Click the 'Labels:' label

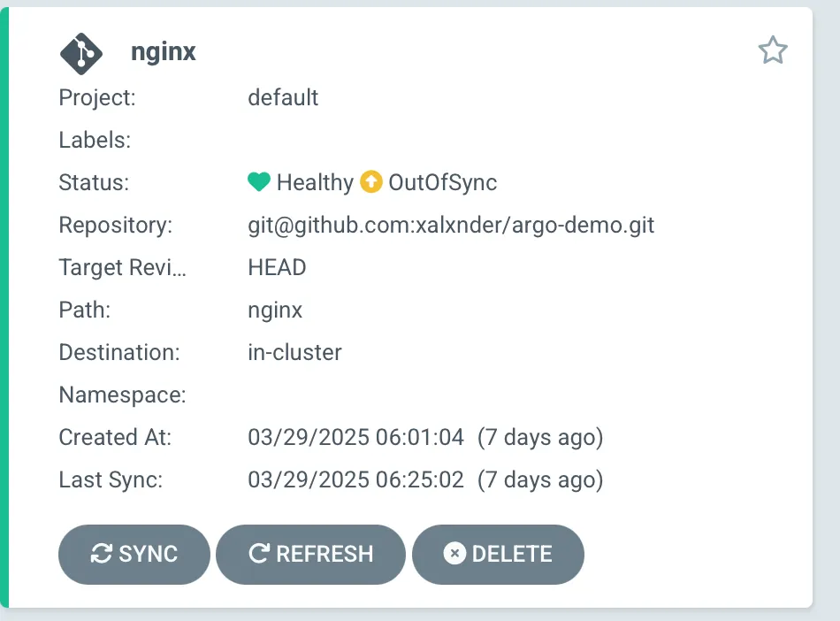[95, 140]
